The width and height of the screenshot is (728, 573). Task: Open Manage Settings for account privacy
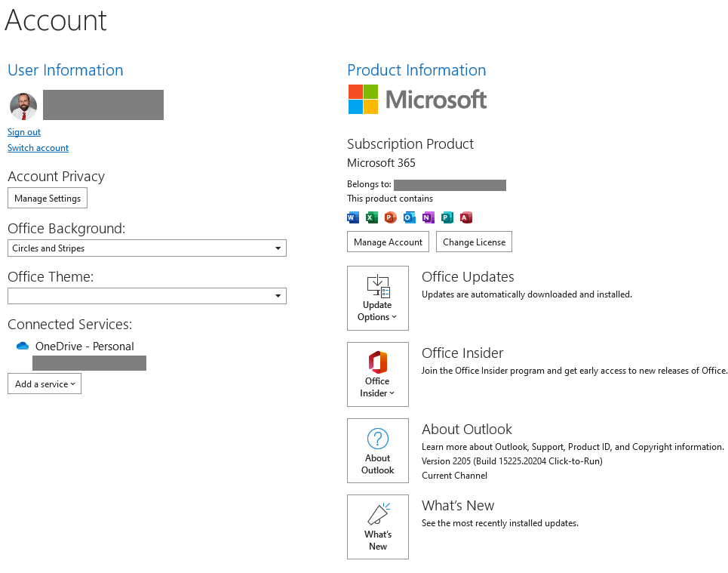48,198
